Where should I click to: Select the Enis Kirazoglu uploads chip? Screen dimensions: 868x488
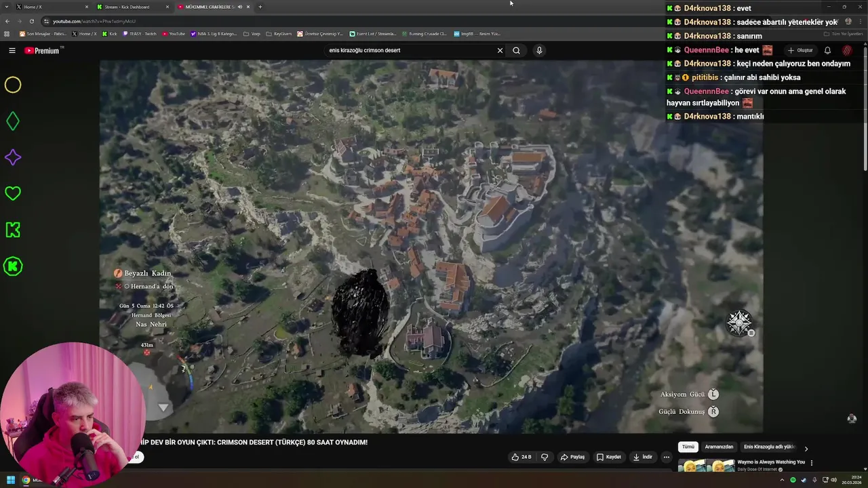click(x=769, y=447)
